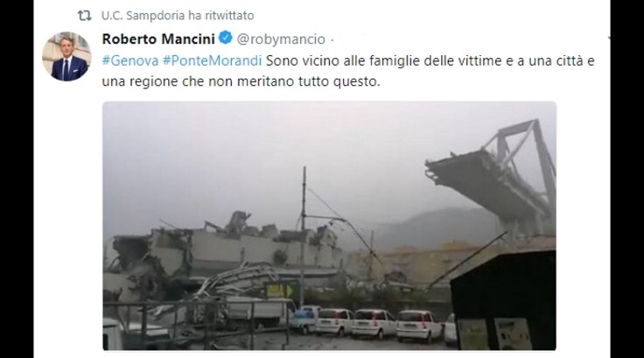
Task: Open the Roberto Mancini display name link
Action: pyautogui.click(x=158, y=39)
